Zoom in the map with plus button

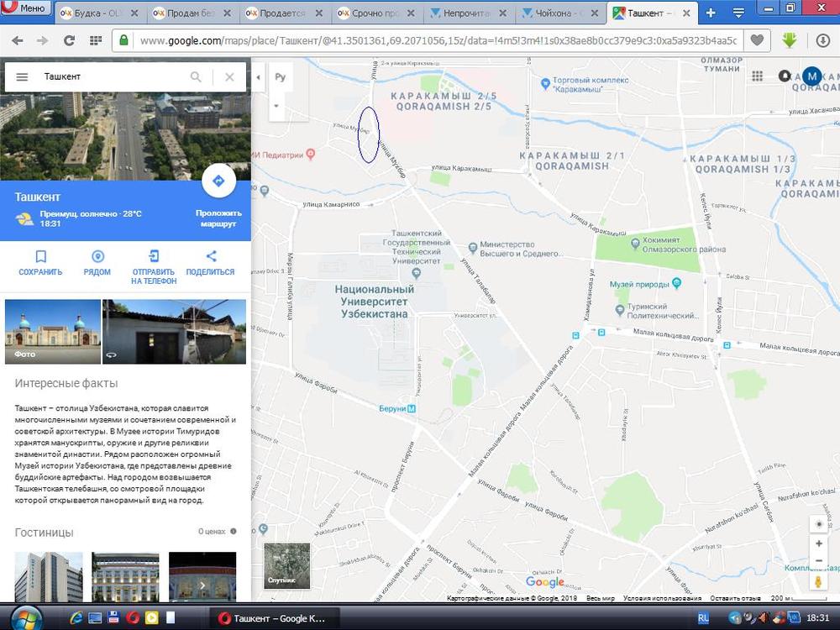(x=819, y=543)
